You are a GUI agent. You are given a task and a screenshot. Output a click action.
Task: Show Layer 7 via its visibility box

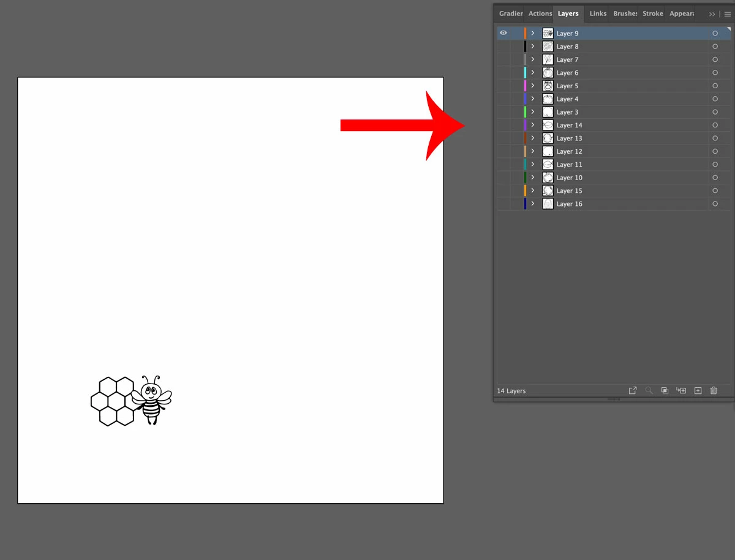(x=503, y=60)
